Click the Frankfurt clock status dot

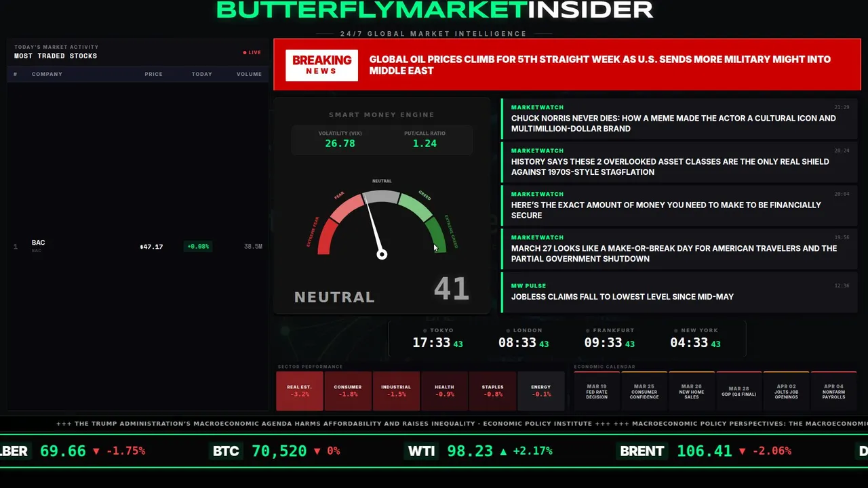[589, 331]
